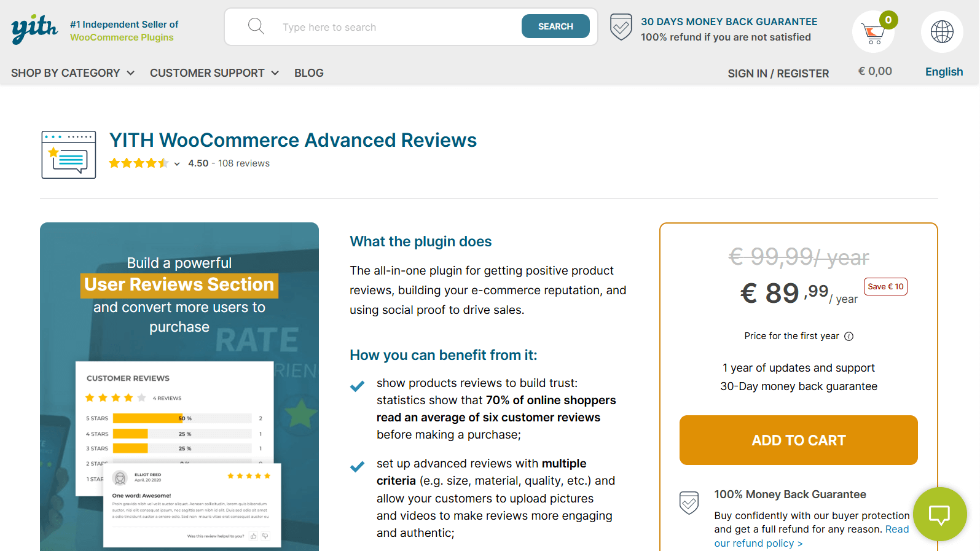Click the magnifying glass search icon
The height and width of the screenshot is (551, 980).
pos(256,26)
